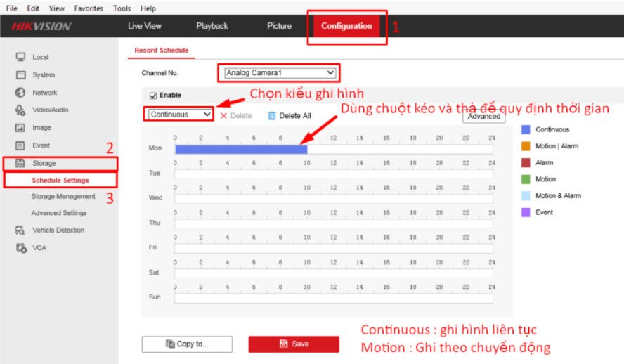This screenshot has width=624, height=364.
Task: Switch to the Playback tab
Action: coord(212,26)
